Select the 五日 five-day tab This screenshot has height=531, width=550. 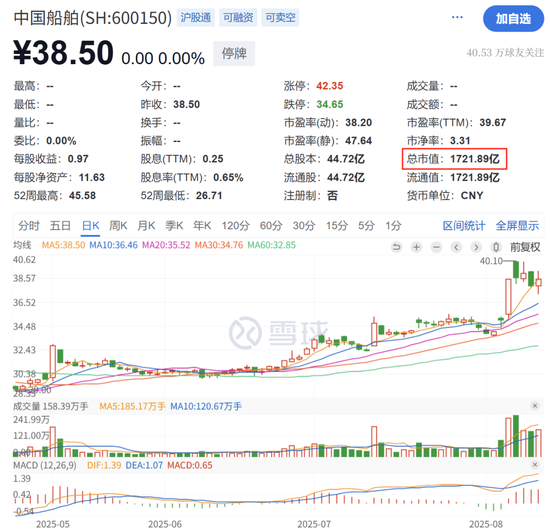click(60, 226)
